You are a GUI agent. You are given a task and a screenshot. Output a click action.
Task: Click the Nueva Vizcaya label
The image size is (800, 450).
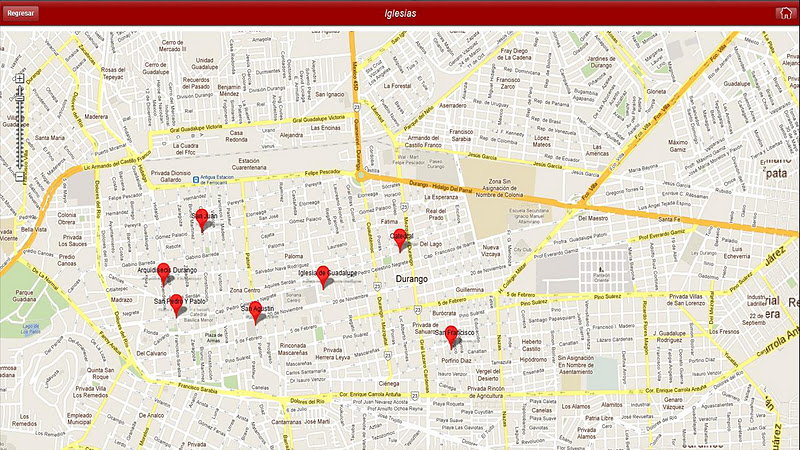click(x=491, y=251)
